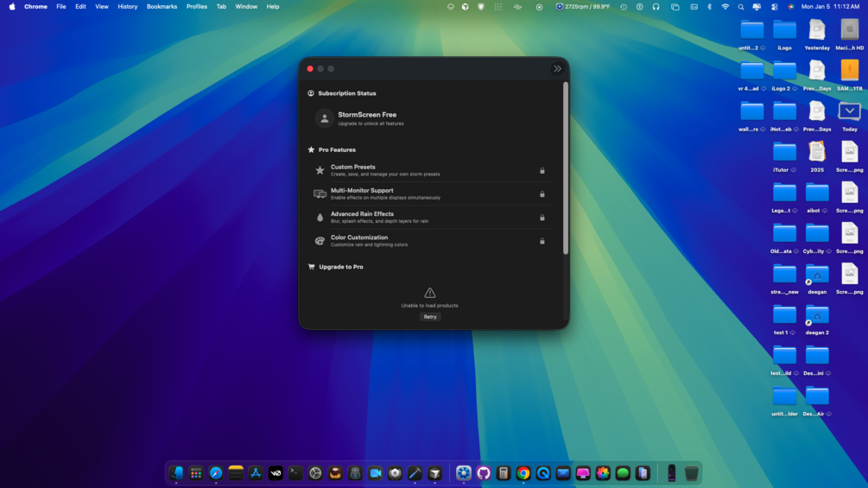Open the Tab menu
This screenshot has width=868, height=488.
coord(221,7)
